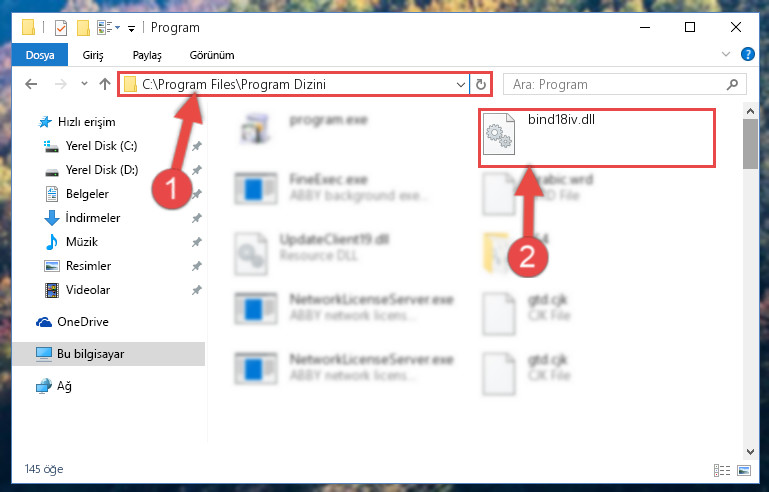Screen dimensions: 769x492
Task: Switch to large icons view
Action: (x=744, y=470)
